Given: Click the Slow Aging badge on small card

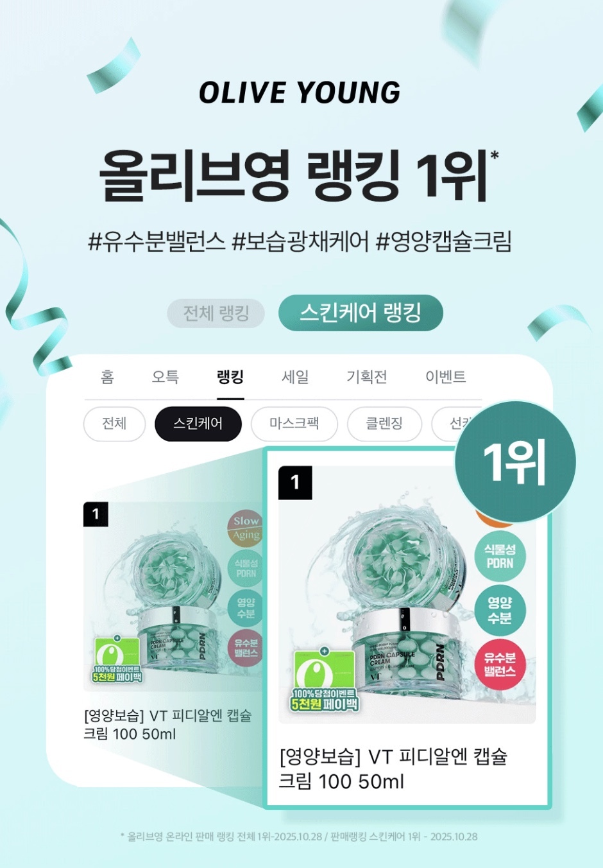Looking at the screenshot, I should click(246, 528).
